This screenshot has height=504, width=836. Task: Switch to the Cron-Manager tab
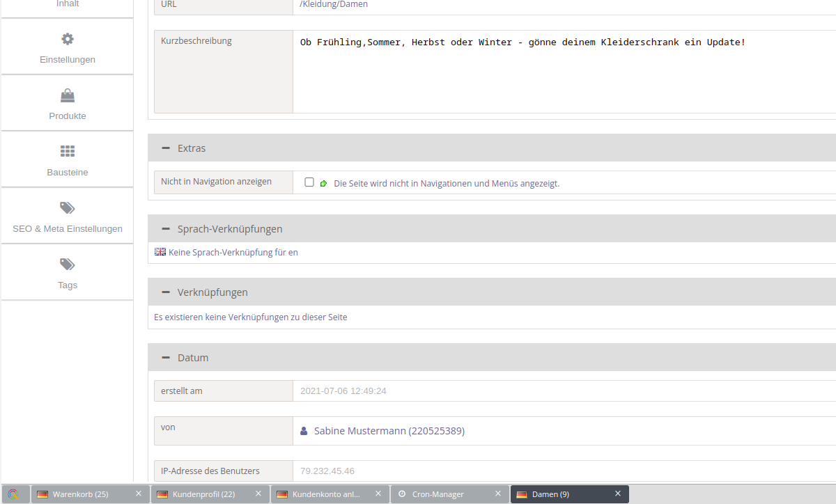[438, 494]
